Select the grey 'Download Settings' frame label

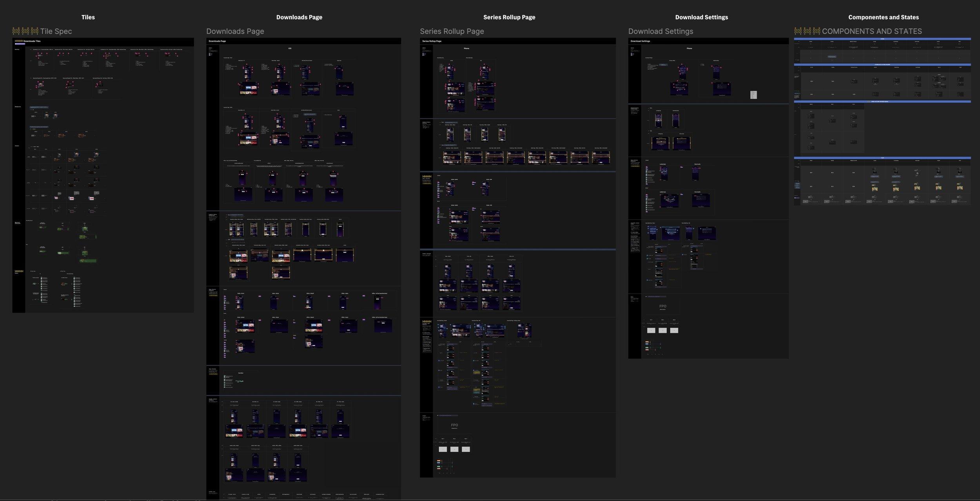[661, 31]
